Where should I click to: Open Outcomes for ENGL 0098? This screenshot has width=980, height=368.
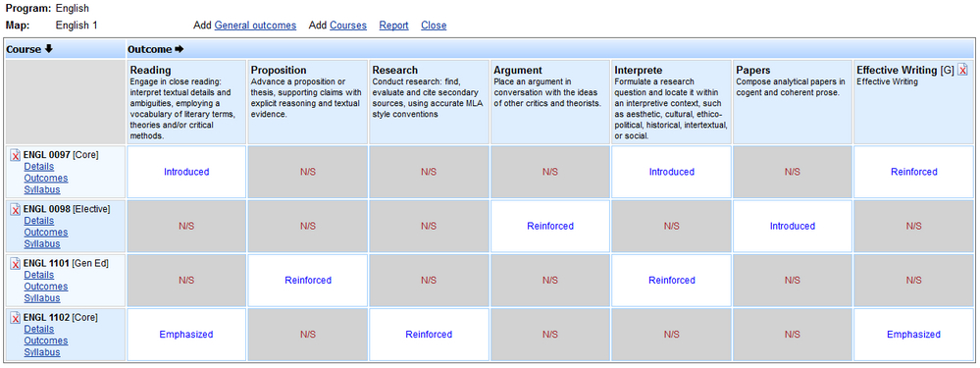pos(46,233)
